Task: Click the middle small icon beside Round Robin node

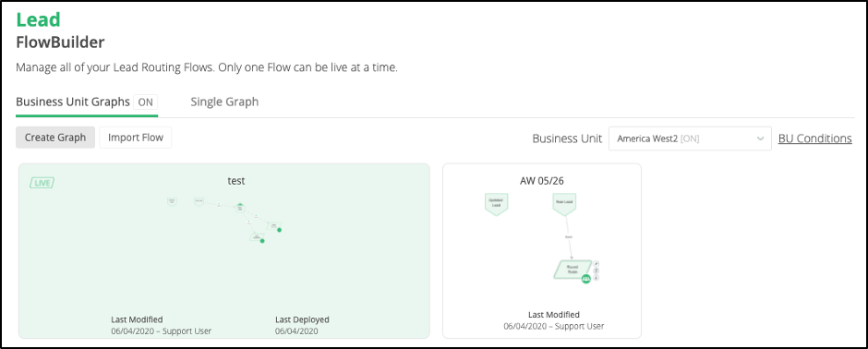Action: pos(597,271)
